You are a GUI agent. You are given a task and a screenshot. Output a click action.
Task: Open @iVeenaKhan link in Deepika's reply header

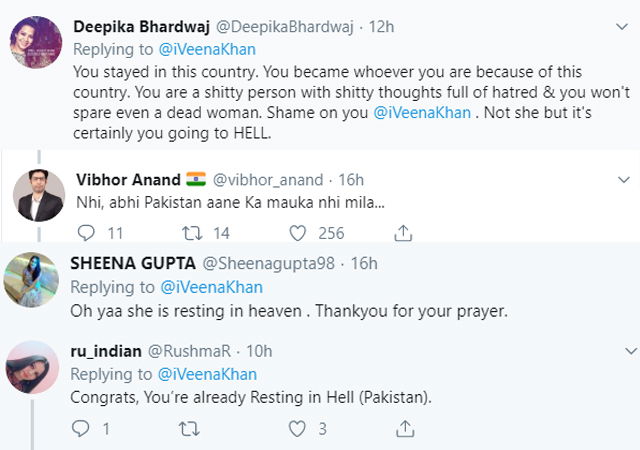[x=207, y=49]
